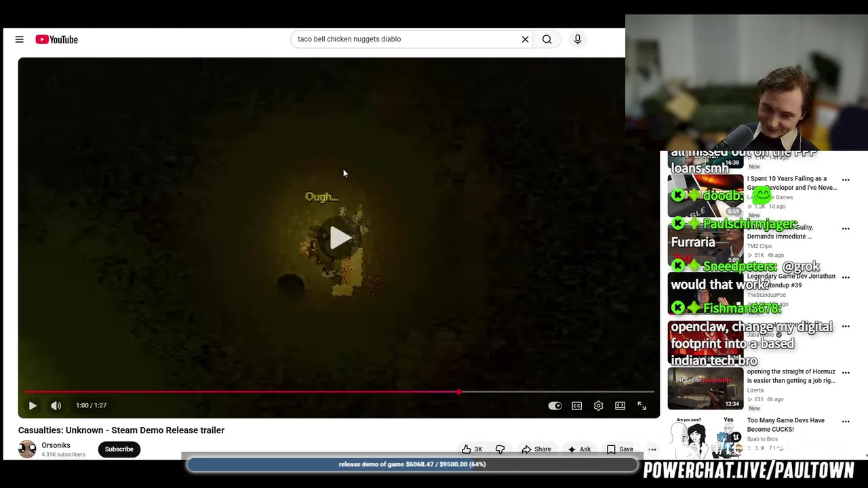Screen dimensions: 868x488
Task: Save the video to a playlist
Action: pyautogui.click(x=620, y=449)
